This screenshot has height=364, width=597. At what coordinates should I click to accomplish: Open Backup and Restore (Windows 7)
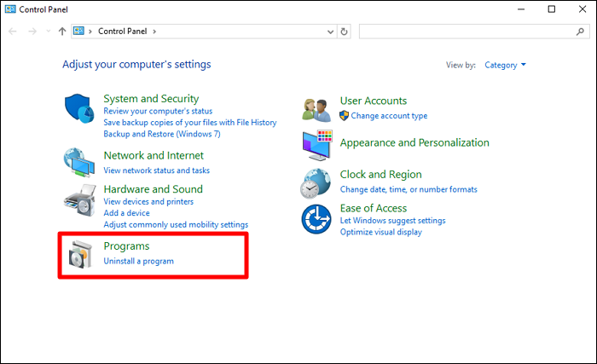[x=161, y=134]
